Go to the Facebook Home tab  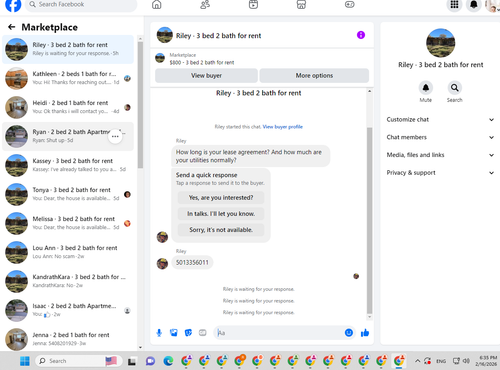click(x=157, y=4)
